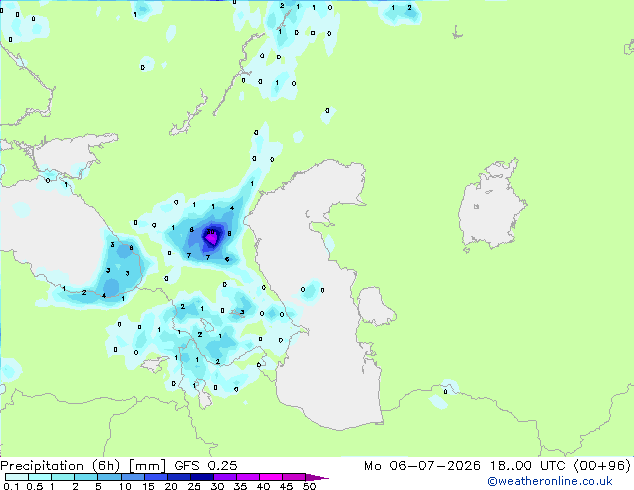Click the '0.5' legend value
Screen dimensions: 634x490
(34, 486)
